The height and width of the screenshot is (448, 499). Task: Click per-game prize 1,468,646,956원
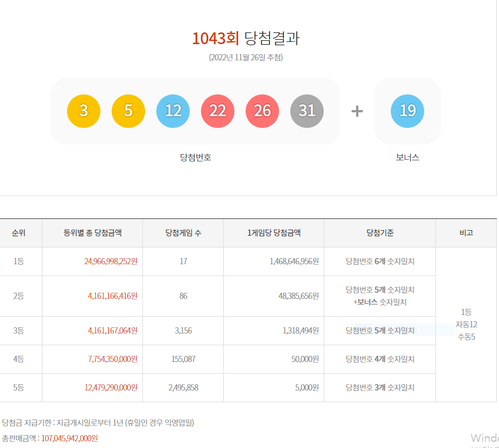coord(294,261)
